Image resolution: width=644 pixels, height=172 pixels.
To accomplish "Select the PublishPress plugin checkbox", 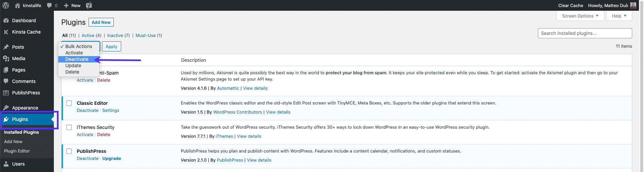I will (x=69, y=151).
